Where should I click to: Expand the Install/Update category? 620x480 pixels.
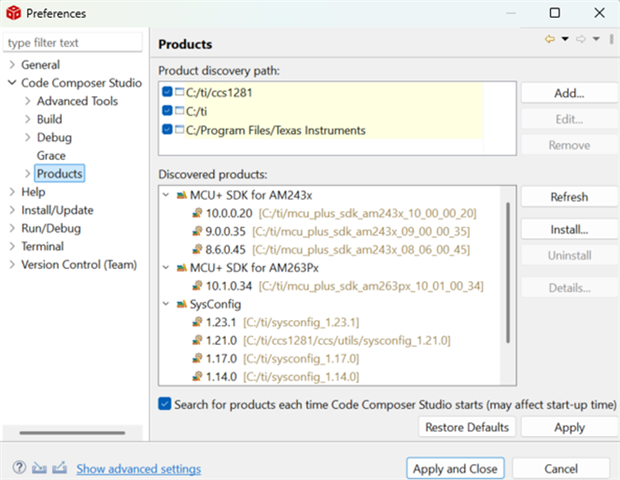click(x=12, y=210)
